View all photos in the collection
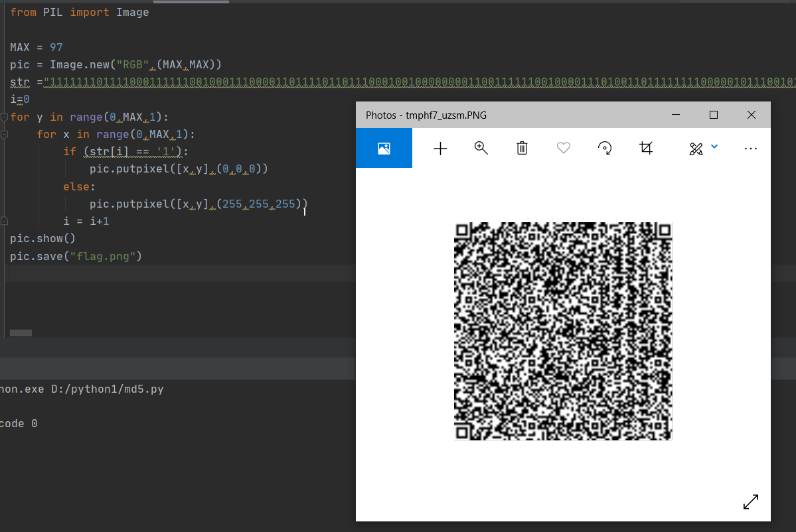The height and width of the screenshot is (532, 796). 384,148
